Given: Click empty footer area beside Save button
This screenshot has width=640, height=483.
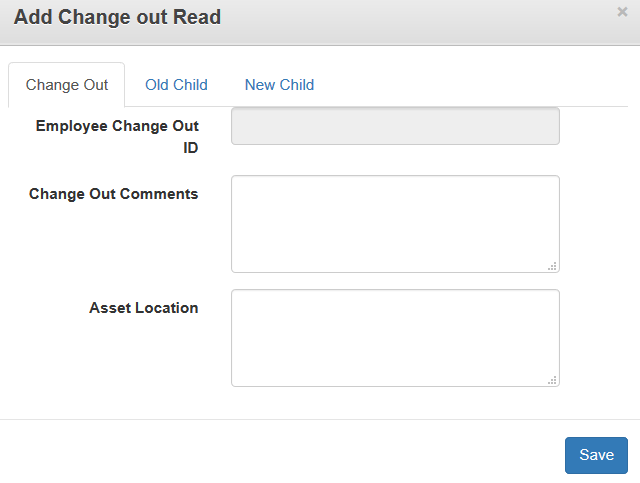Looking at the screenshot, I should (x=300, y=455).
